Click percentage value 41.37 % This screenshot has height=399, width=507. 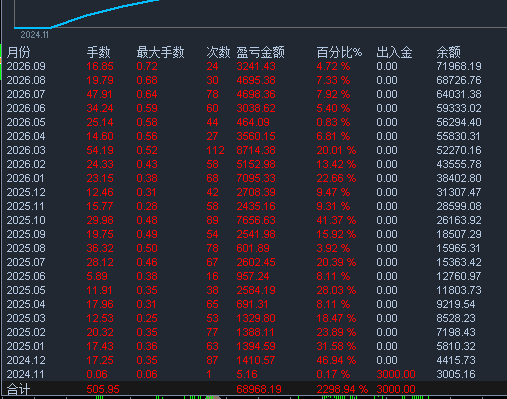click(x=336, y=220)
